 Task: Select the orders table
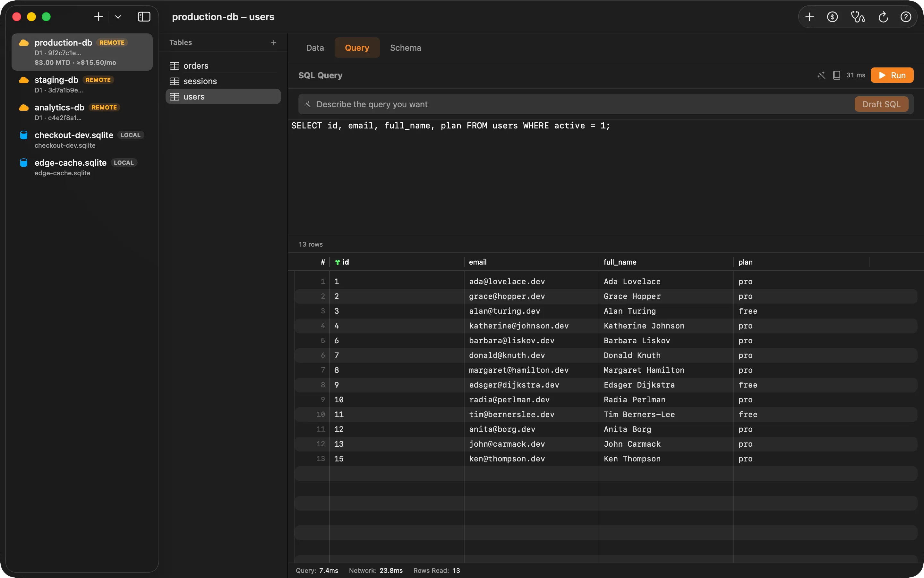[x=223, y=66]
